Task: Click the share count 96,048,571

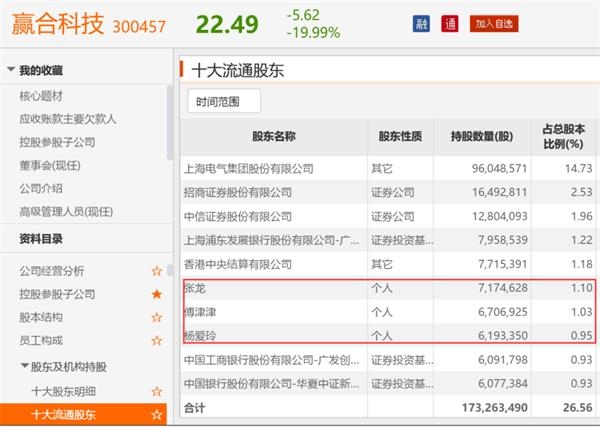Action: coord(499,168)
